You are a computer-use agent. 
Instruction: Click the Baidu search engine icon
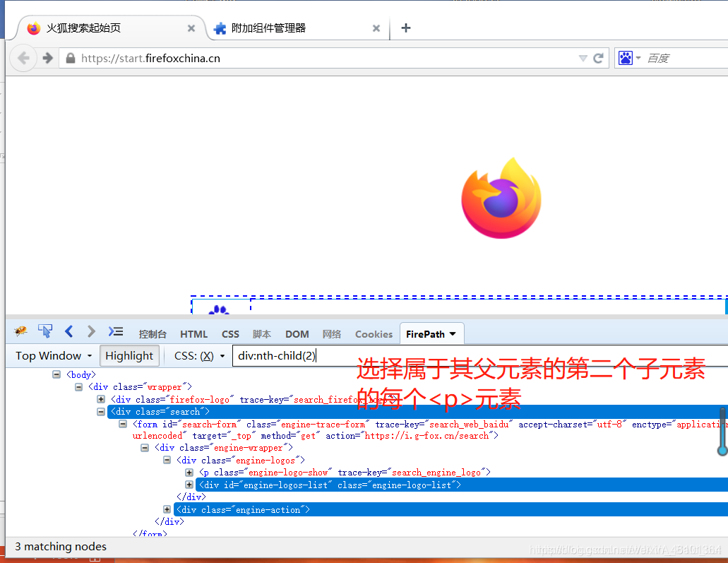(626, 58)
